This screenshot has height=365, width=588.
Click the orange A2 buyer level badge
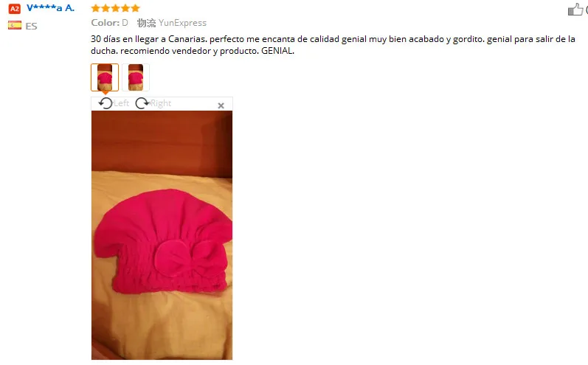[15, 9]
